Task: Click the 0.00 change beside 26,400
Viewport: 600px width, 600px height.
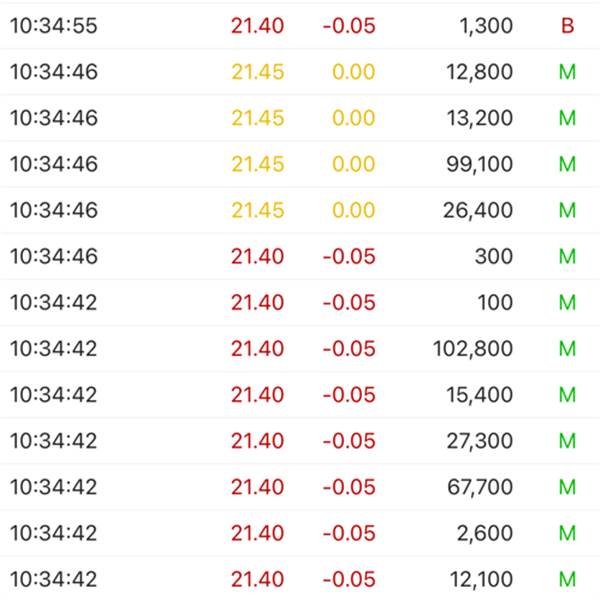Action: click(x=354, y=210)
